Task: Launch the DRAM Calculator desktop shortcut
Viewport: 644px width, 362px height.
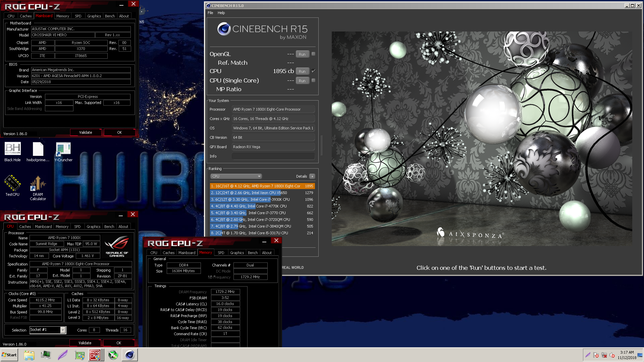Action: [38, 188]
